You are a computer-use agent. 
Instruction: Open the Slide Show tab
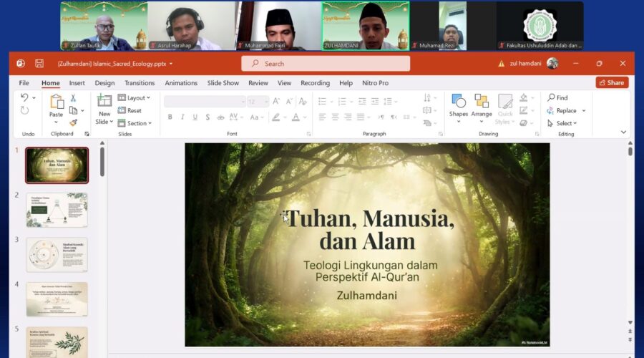coord(223,83)
